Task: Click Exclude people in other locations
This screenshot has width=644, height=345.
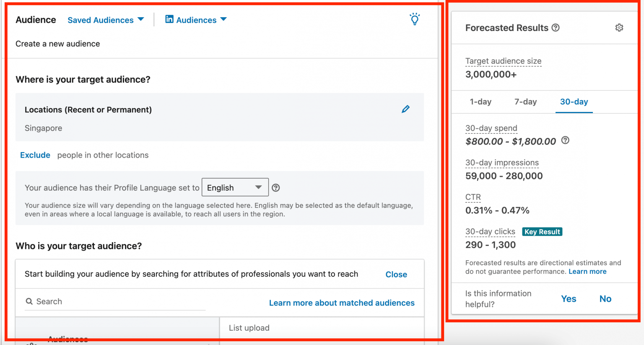Action: click(x=35, y=155)
